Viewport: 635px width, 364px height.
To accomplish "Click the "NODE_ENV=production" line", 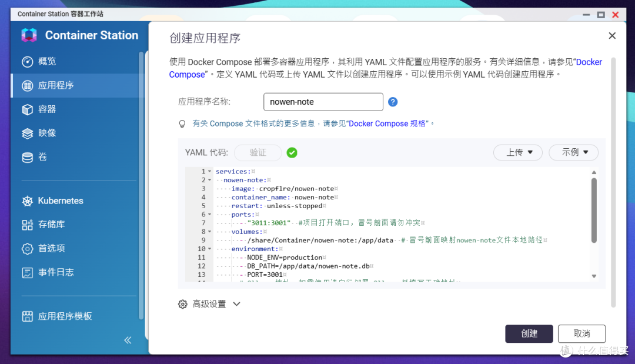I will [285, 258].
